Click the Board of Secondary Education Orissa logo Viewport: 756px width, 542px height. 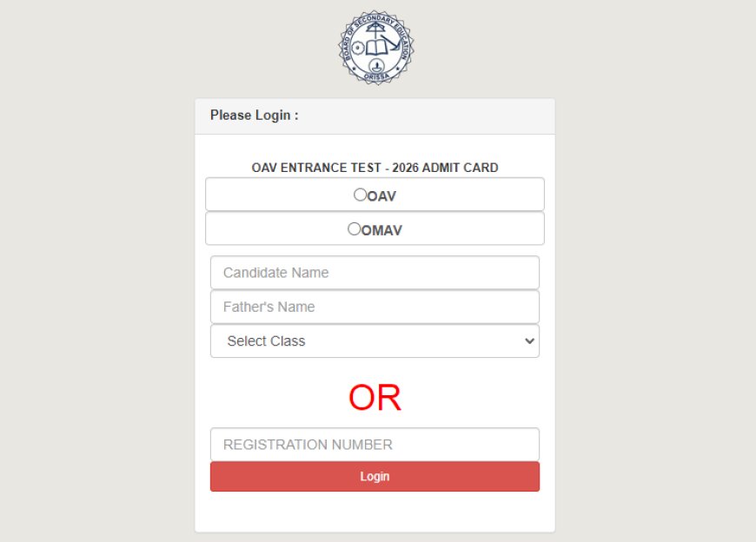pyautogui.click(x=377, y=46)
